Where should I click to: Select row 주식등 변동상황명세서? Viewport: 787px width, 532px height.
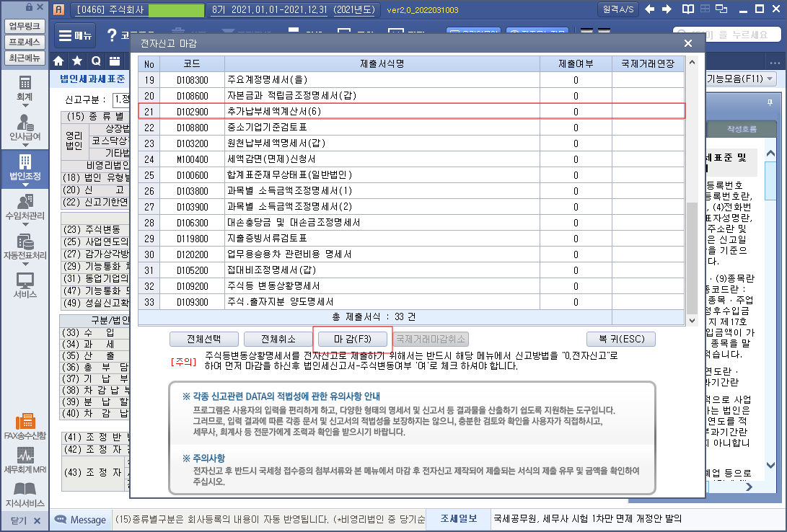click(x=411, y=285)
